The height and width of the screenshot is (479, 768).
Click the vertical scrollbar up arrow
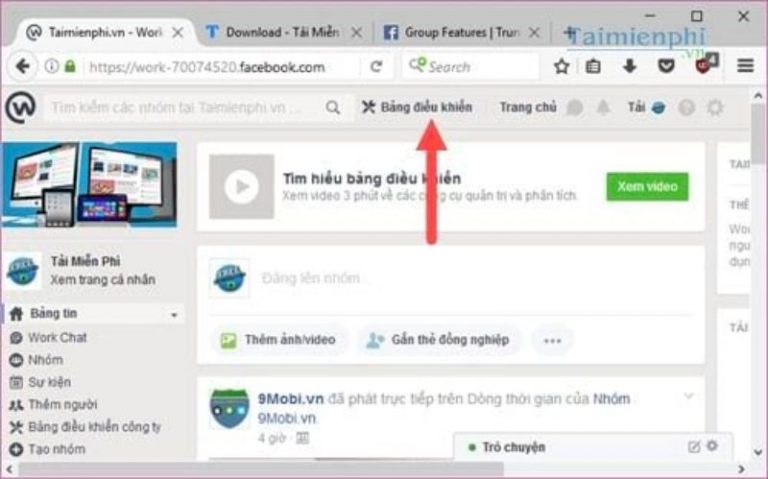coord(758,96)
